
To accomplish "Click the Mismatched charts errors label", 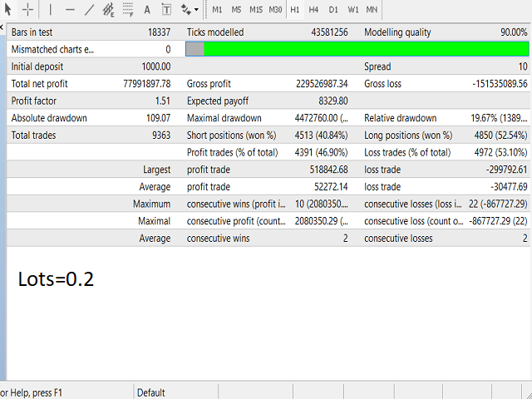I will [52, 49].
